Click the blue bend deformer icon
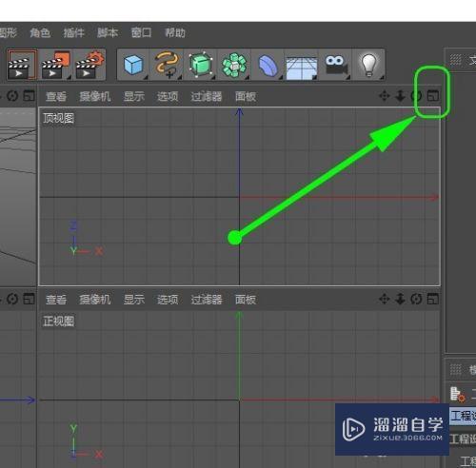Screen dimensions: 476x468 [x=268, y=65]
